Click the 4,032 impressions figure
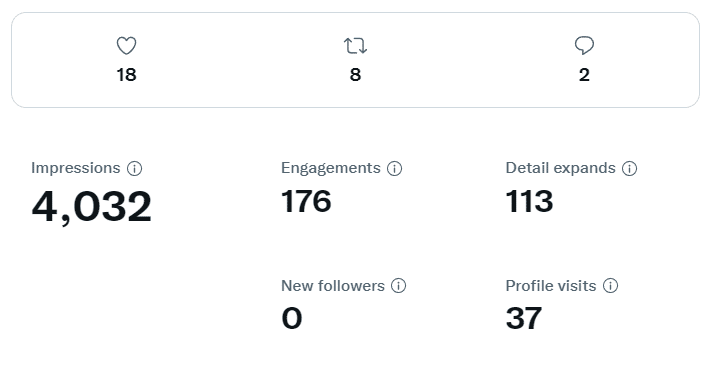Screen dimensions: 720x386 pyautogui.click(x=91, y=207)
